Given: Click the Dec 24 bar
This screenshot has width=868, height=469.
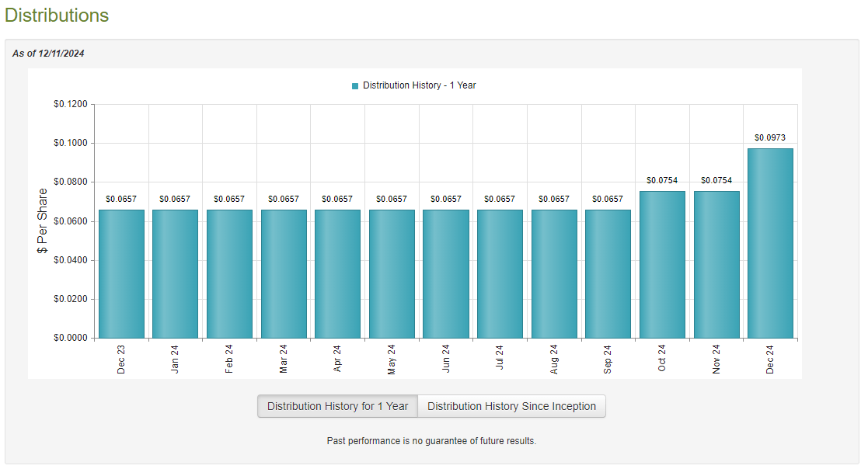Looking at the screenshot, I should [770, 243].
